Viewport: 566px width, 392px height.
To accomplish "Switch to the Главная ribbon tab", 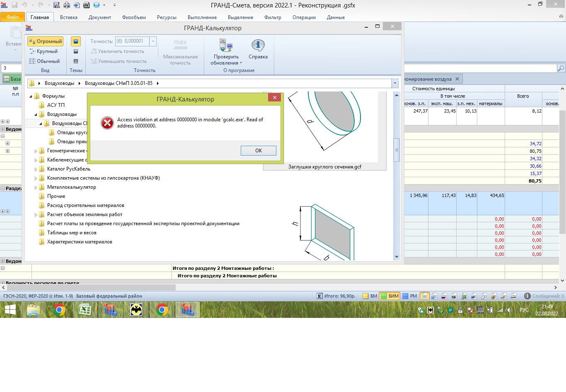I will coord(40,17).
